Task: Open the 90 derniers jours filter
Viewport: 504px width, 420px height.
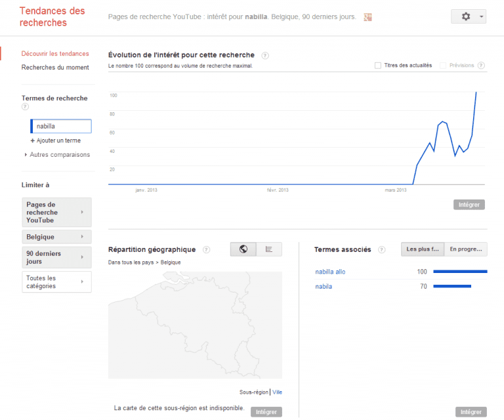Action: coord(56,257)
